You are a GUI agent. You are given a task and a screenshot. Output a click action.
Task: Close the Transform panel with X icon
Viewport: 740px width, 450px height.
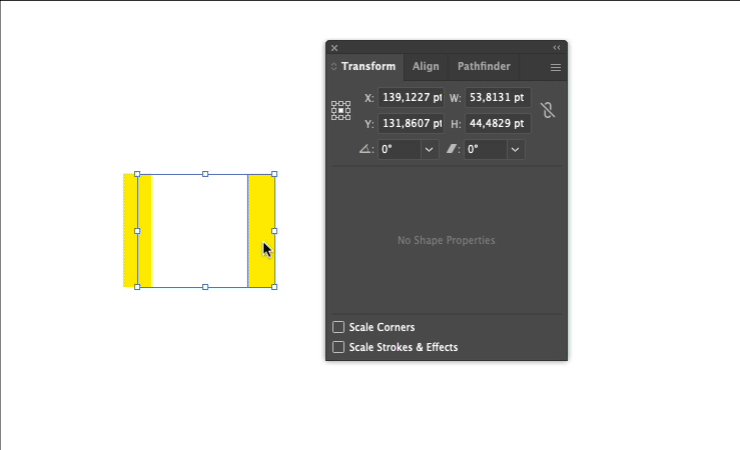pyautogui.click(x=334, y=48)
